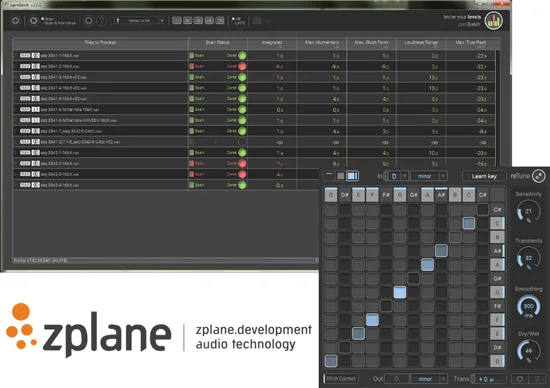
Task: Toggle input note D# in top row
Action: click(x=344, y=195)
